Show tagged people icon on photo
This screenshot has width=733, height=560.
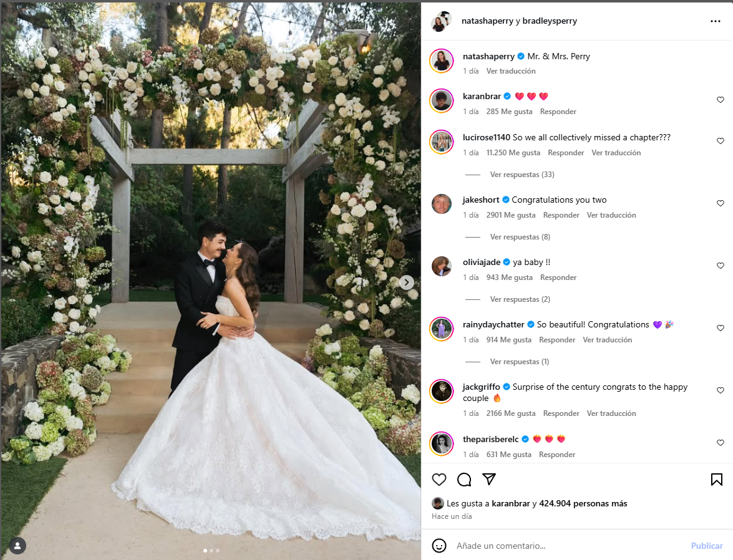pyautogui.click(x=17, y=546)
